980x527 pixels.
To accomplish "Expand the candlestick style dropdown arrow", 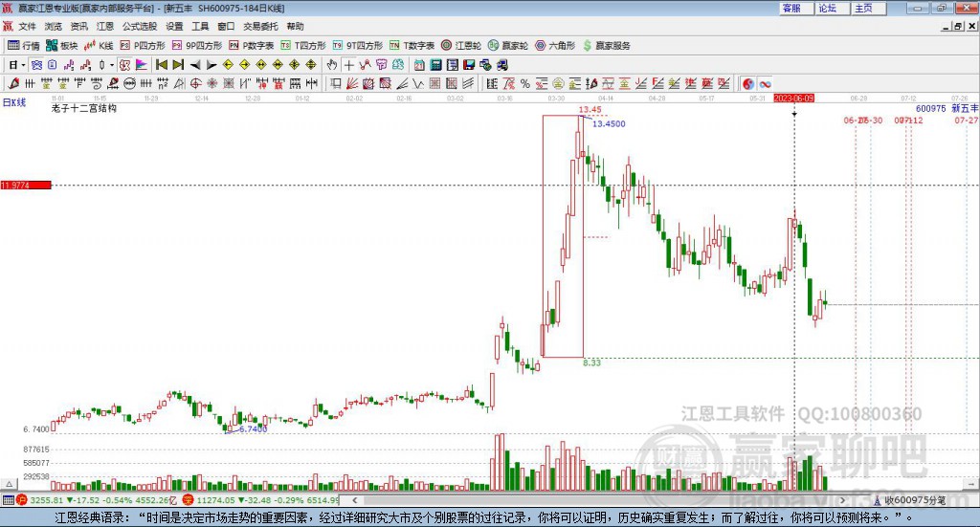I will [112, 65].
